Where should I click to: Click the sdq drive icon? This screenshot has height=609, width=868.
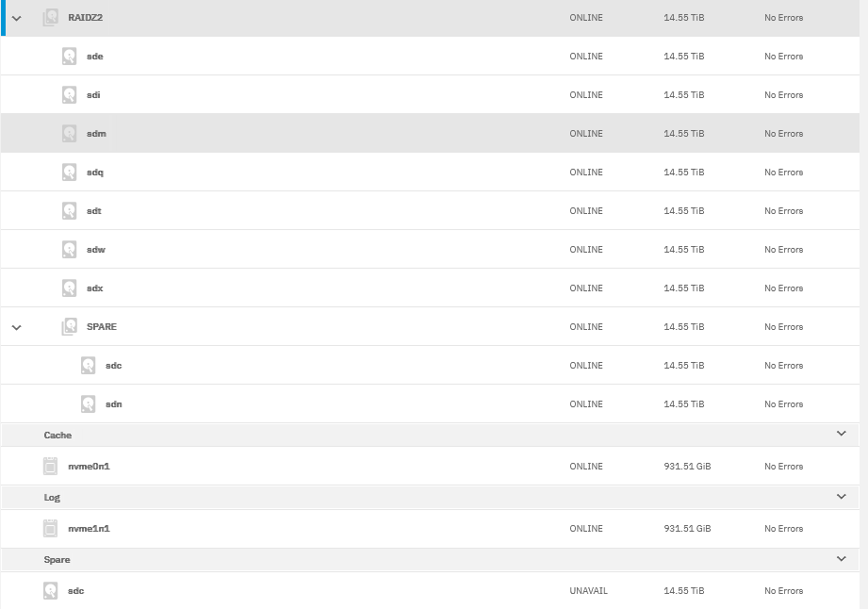[x=69, y=173]
